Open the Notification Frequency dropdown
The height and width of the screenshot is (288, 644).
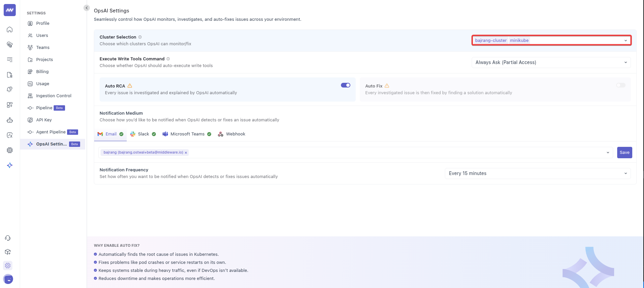(537, 173)
